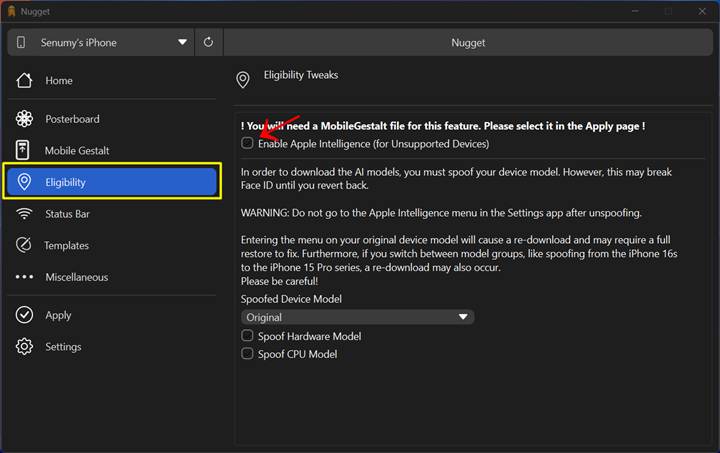
Task: Close the Nugget window
Action: 702,11
